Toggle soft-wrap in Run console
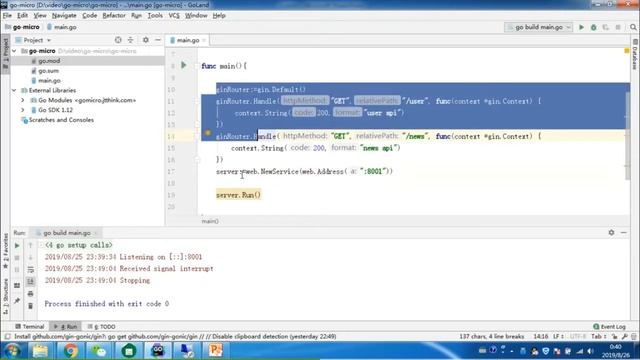 click(30, 269)
